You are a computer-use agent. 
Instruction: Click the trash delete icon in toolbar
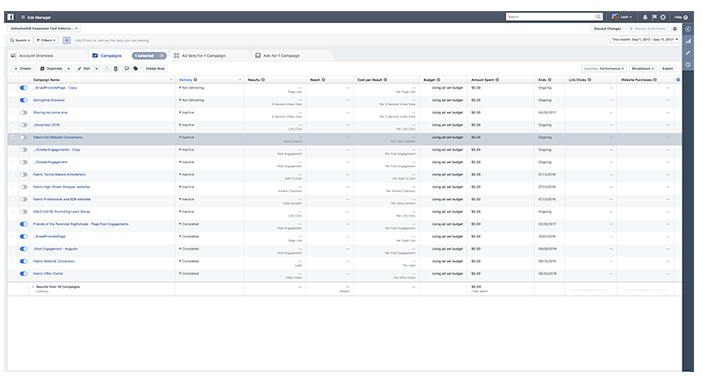click(x=116, y=69)
